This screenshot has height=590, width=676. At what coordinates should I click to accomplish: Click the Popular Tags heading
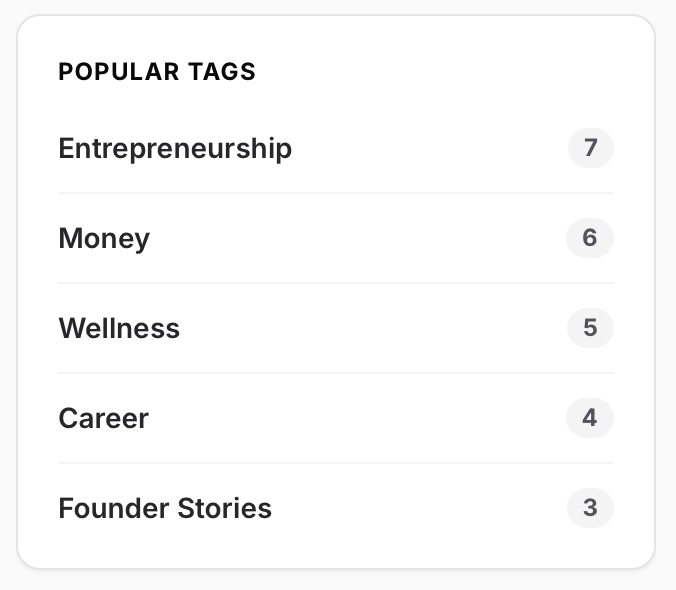[x=157, y=72]
